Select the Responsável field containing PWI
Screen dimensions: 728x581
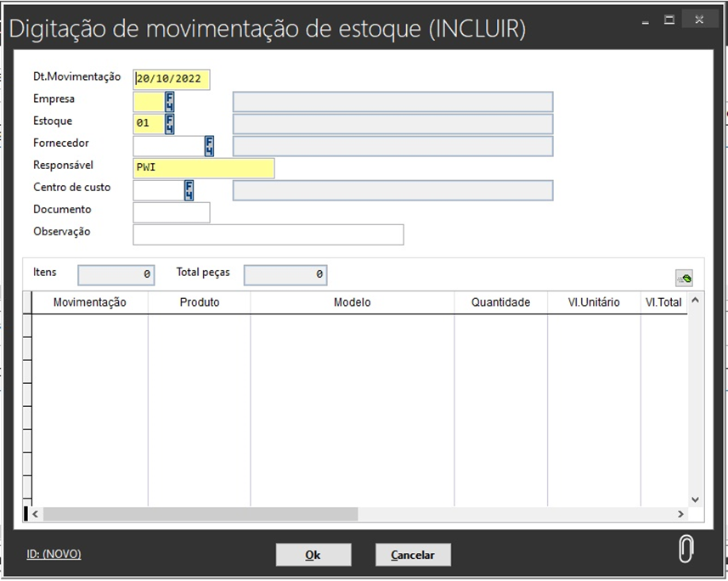coord(204,168)
